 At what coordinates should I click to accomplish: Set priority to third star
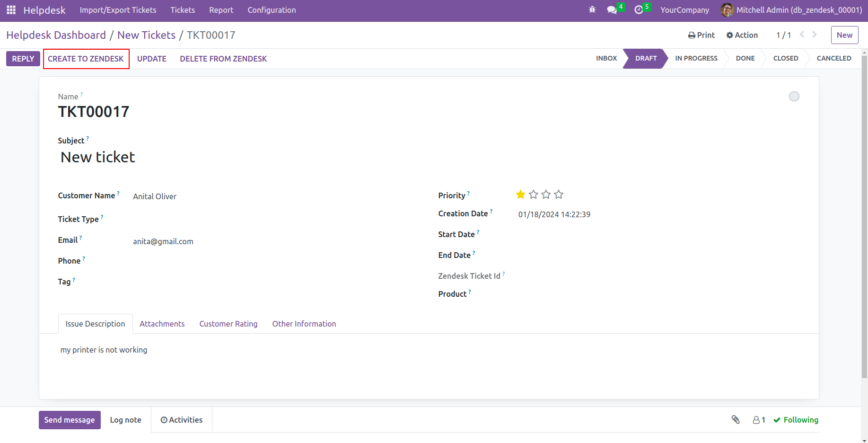546,195
